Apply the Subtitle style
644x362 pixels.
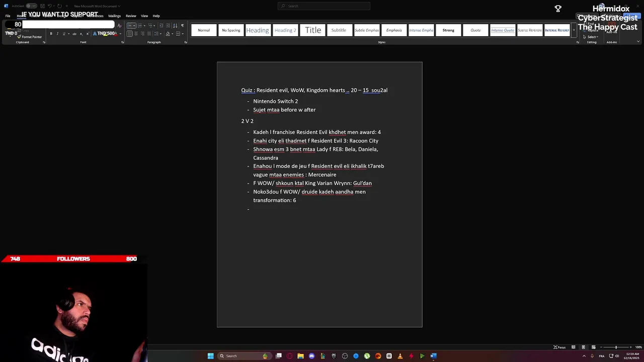(339, 30)
